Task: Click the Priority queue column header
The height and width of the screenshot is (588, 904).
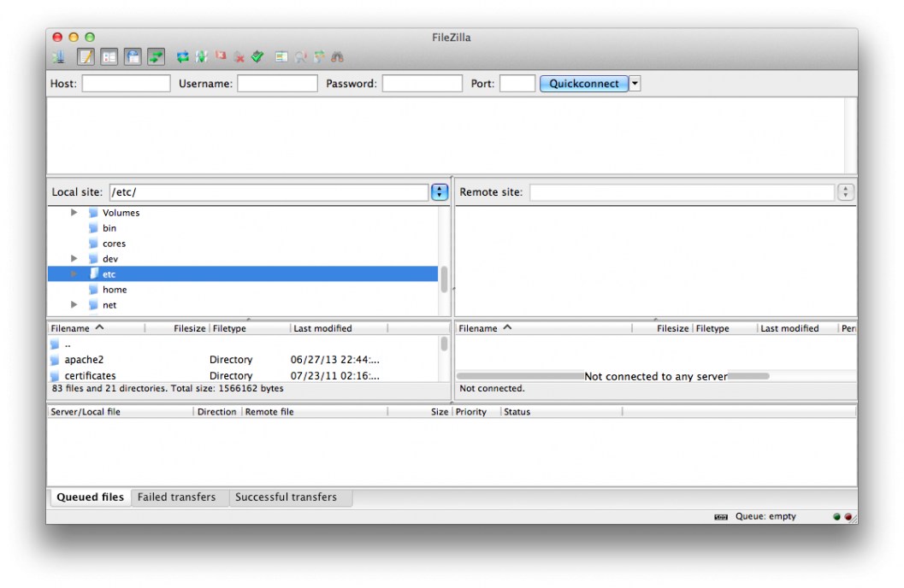Action: tap(476, 412)
